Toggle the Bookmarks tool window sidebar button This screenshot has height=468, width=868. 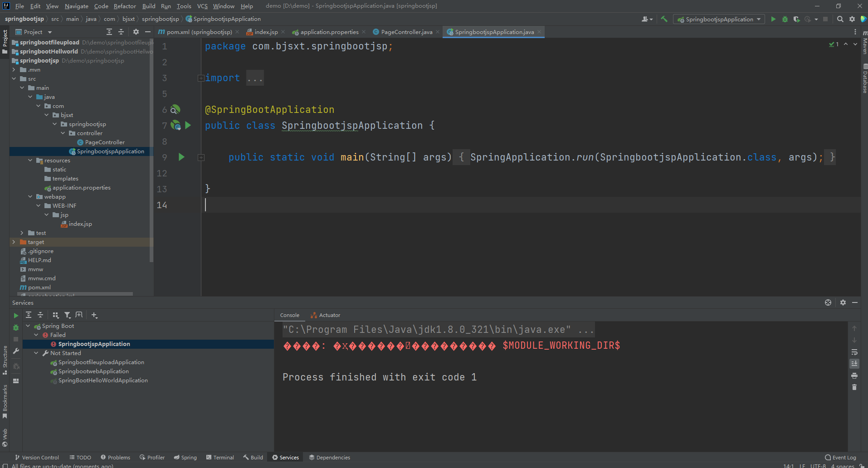pyautogui.click(x=5, y=402)
